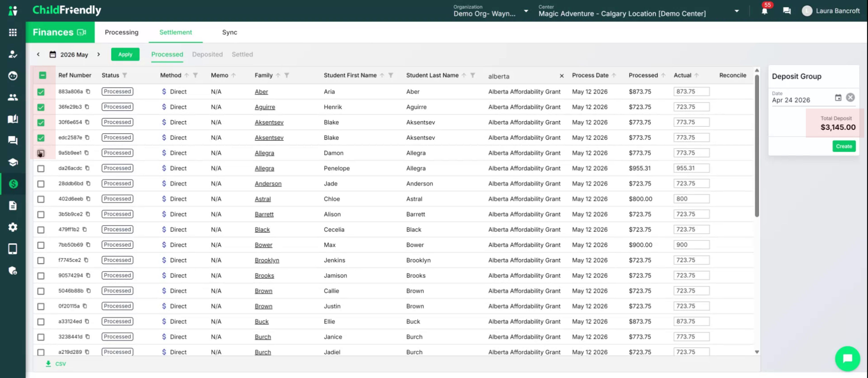The image size is (868, 378).
Task: Download the CSV export
Action: tap(56, 363)
